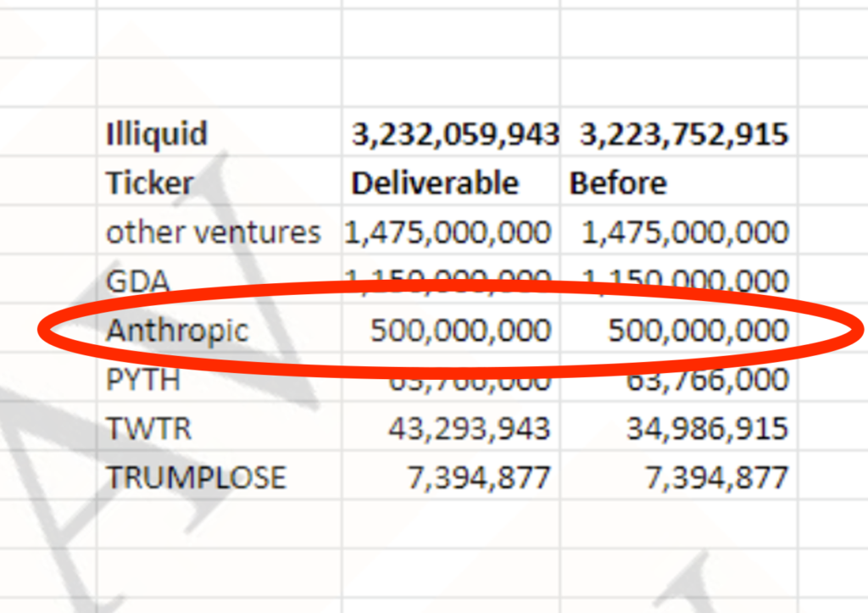Viewport: 868px width, 613px height.
Task: Click TRUMPLOSE Deliverable value 7,394,877
Action: pyautogui.click(x=451, y=475)
